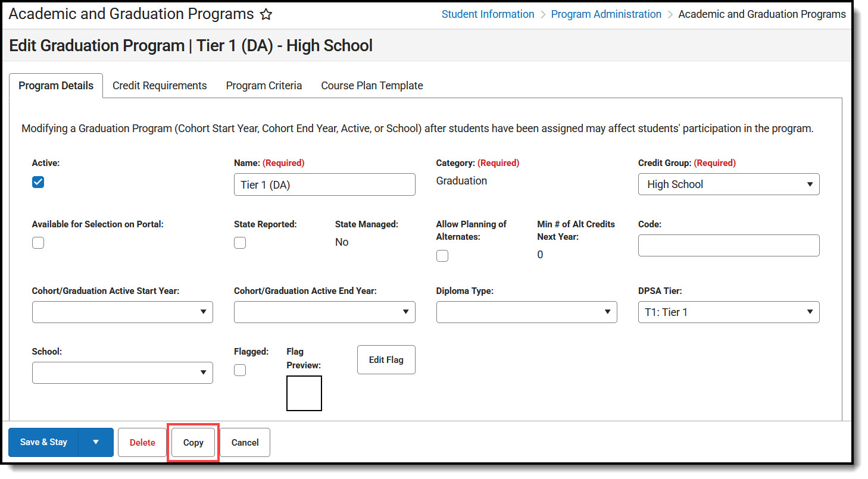Image resolution: width=868 pixels, height=479 pixels.
Task: Open the School dropdown
Action: click(x=123, y=372)
